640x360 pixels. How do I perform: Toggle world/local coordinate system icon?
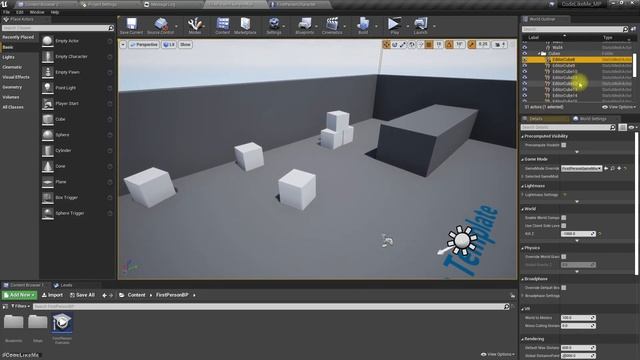click(x=411, y=44)
